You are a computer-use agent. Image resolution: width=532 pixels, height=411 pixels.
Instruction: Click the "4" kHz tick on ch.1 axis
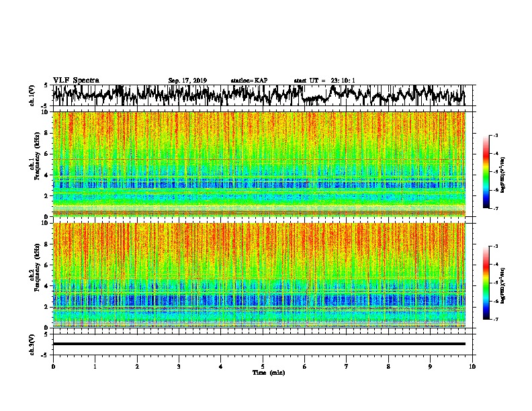point(47,175)
